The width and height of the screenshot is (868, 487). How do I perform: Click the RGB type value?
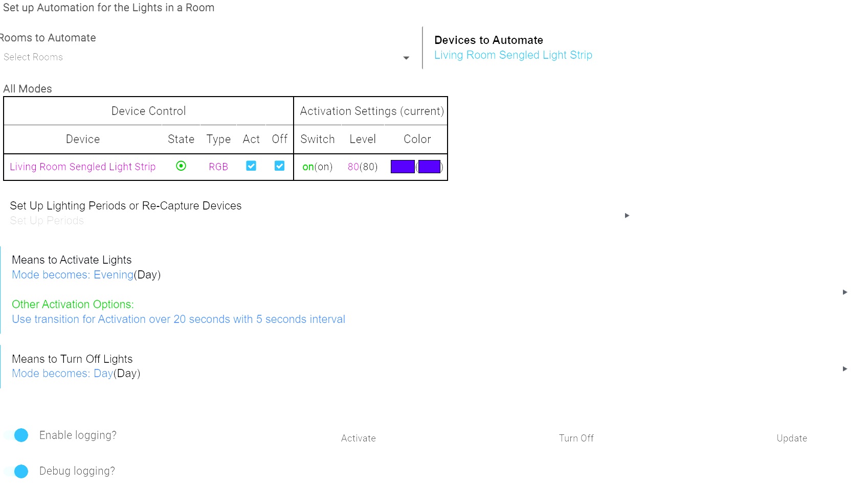pos(218,167)
